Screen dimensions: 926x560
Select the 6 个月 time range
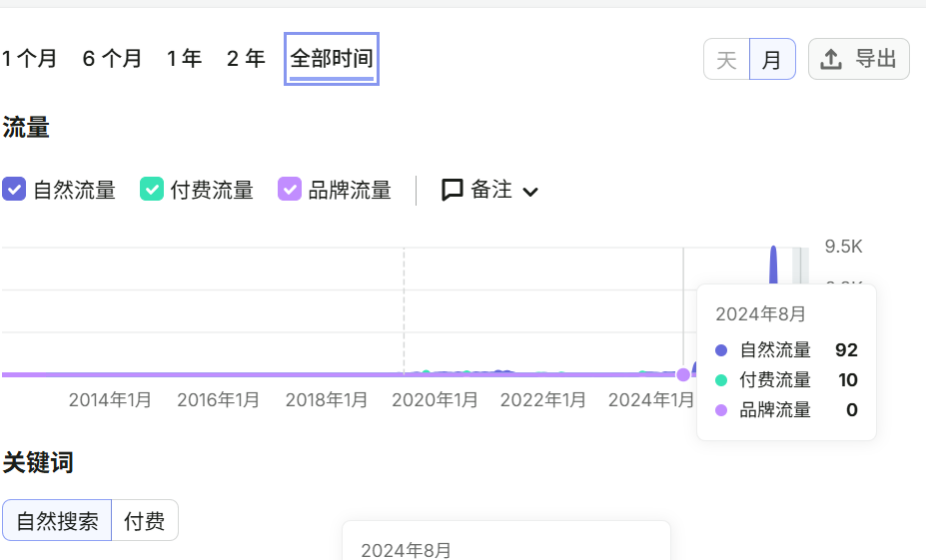(x=112, y=59)
